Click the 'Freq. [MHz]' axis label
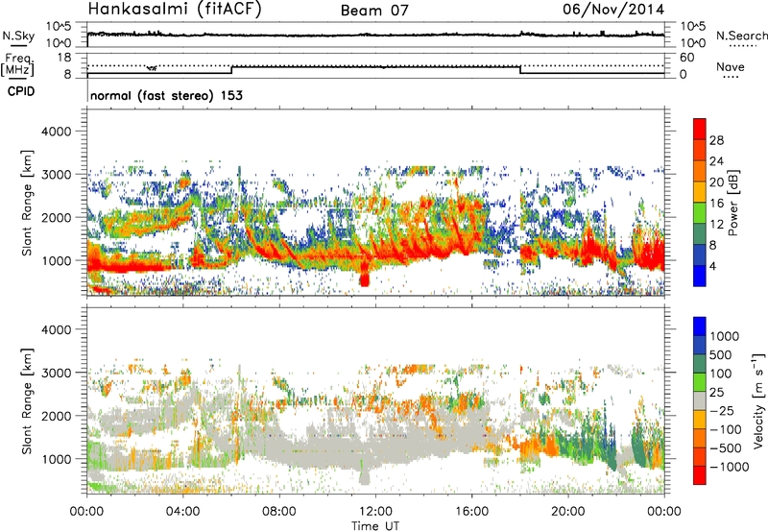The width and height of the screenshot is (768, 532). 17,65
